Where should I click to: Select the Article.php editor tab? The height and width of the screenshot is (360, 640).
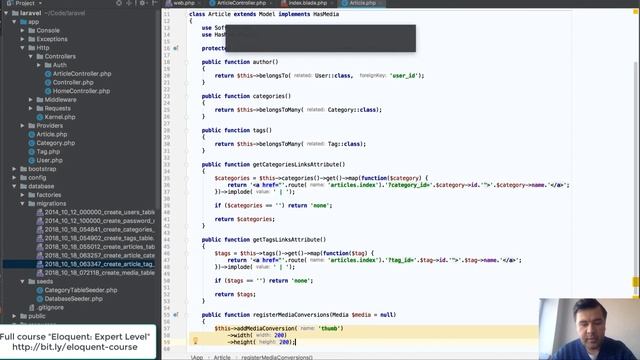tap(362, 3)
